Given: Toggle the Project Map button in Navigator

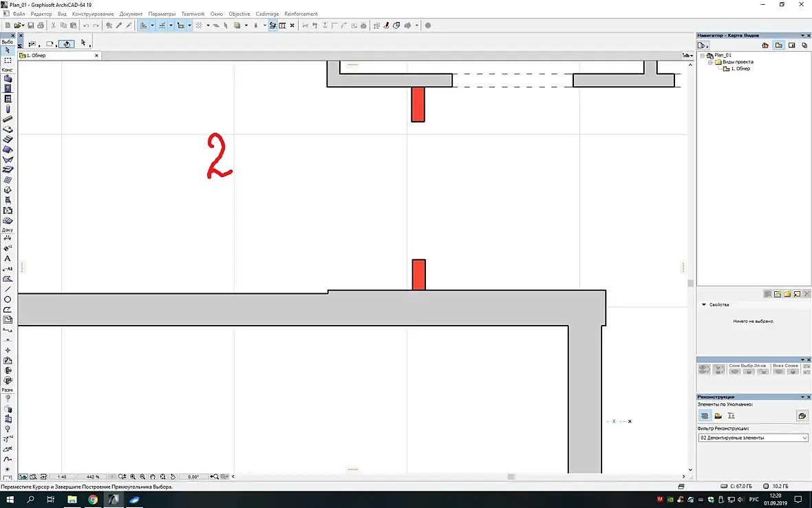Looking at the screenshot, I should (x=765, y=45).
